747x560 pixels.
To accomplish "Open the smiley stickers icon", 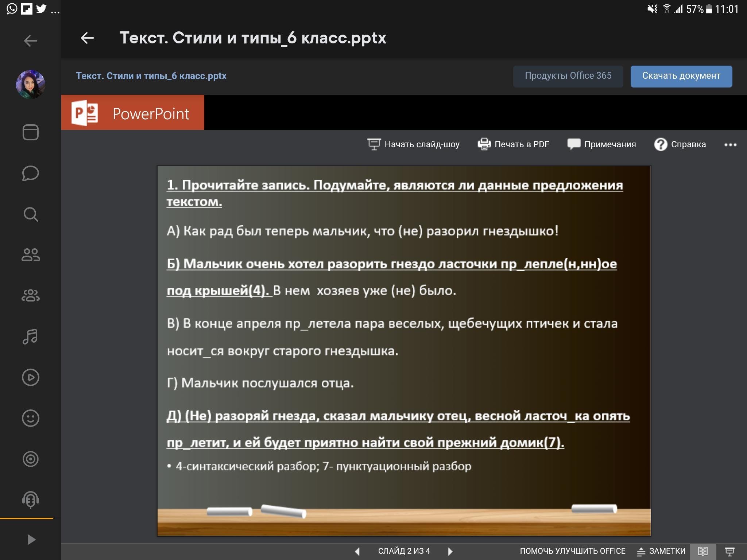I will point(31,418).
